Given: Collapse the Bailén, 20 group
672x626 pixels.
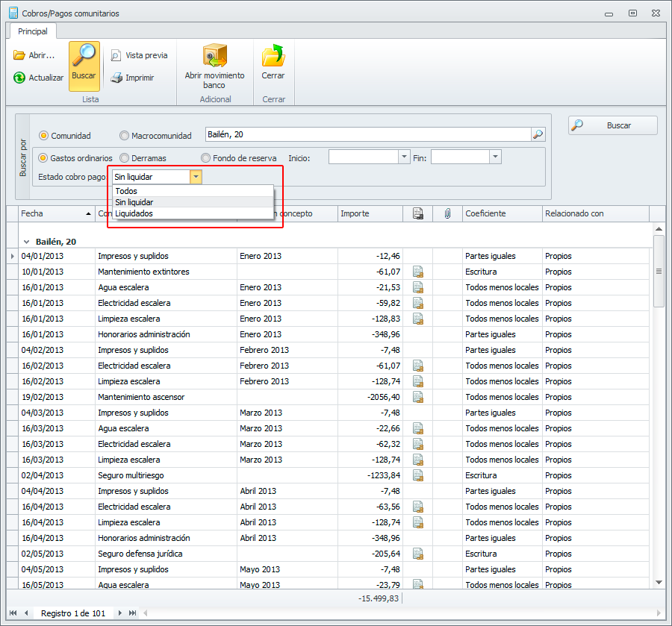Looking at the screenshot, I should coord(27,242).
